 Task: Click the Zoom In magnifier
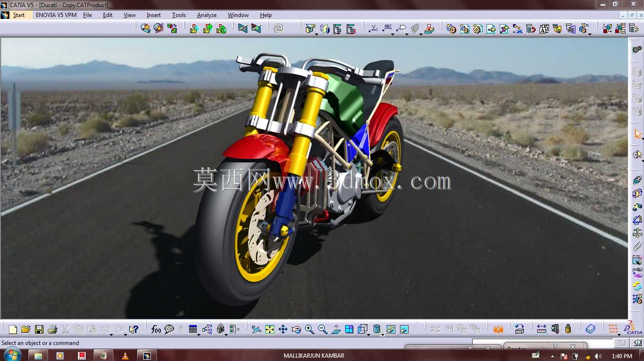[310, 329]
